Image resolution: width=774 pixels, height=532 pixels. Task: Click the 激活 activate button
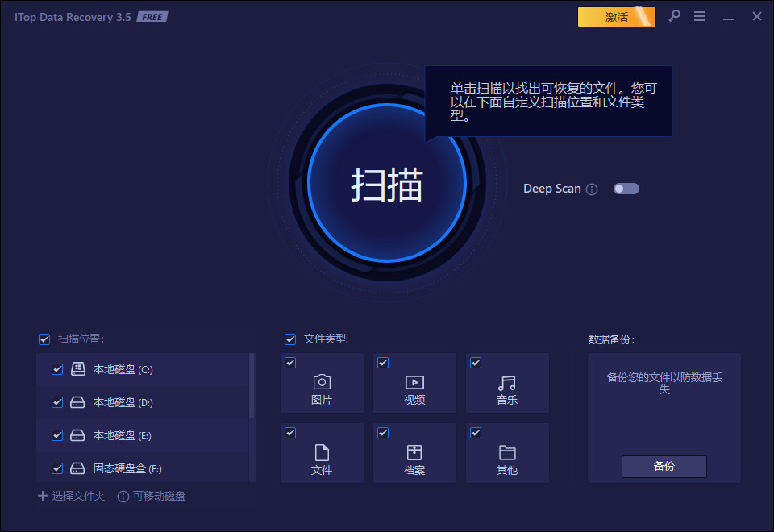[x=617, y=17]
